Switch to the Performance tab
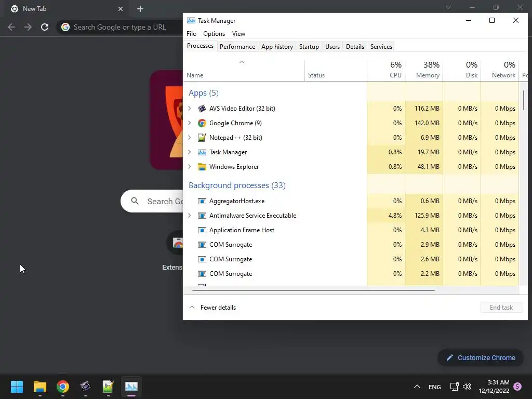The image size is (532, 399). (x=237, y=46)
